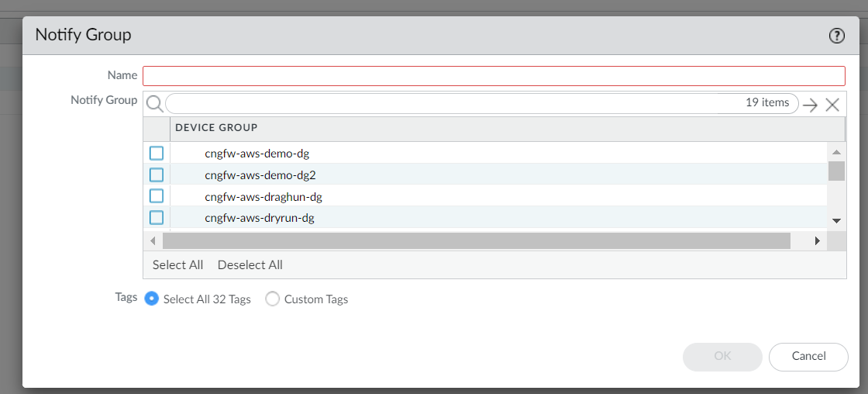
Task: Click the arrow icon beside item count
Action: [811, 105]
